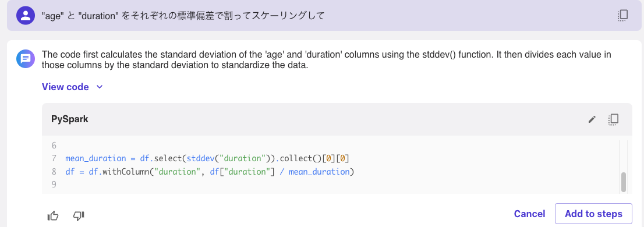Place cursor at end of line 8
Screen dimensions: 644x227
coord(354,172)
